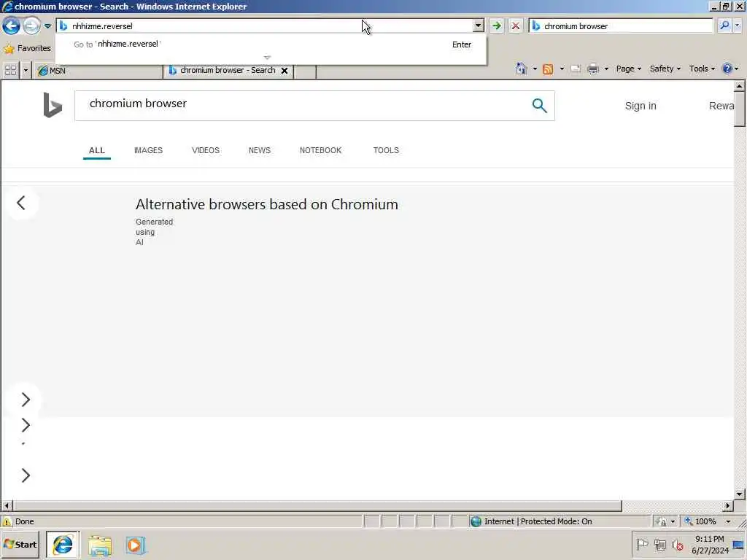The height and width of the screenshot is (560, 747).
Task: Open the address bar history dropdown
Action: [479, 26]
